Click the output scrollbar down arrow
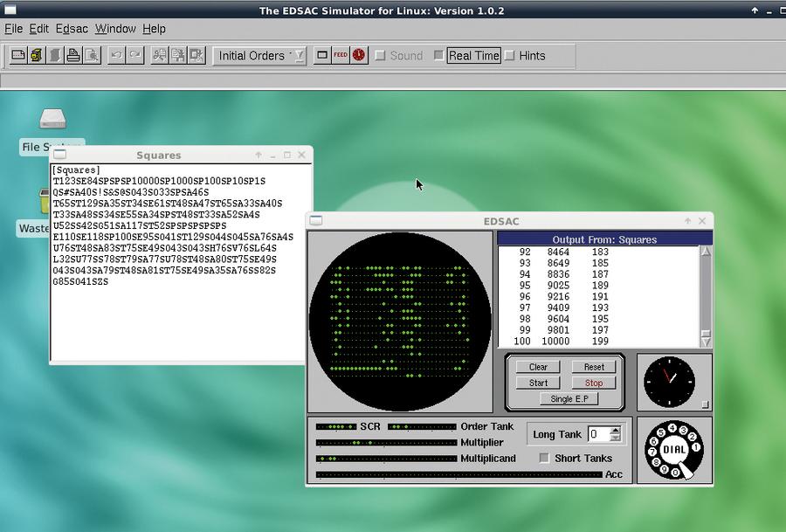The width and height of the screenshot is (786, 532). 706,342
